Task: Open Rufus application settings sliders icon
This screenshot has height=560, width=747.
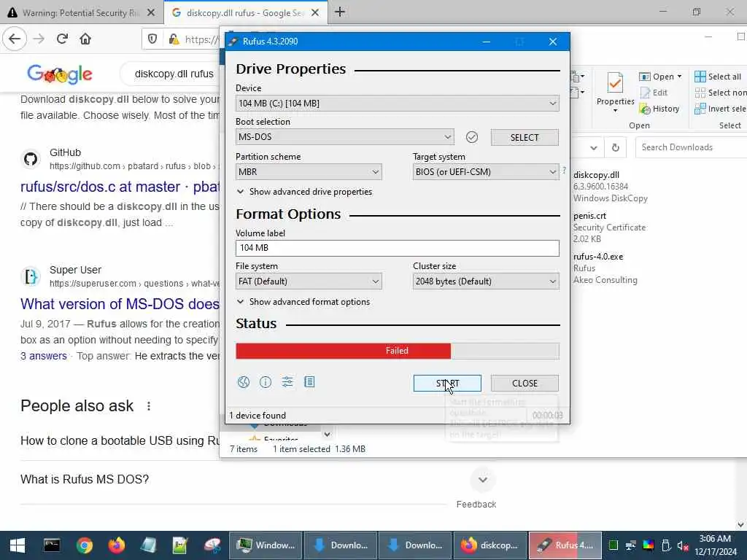Action: pos(287,382)
